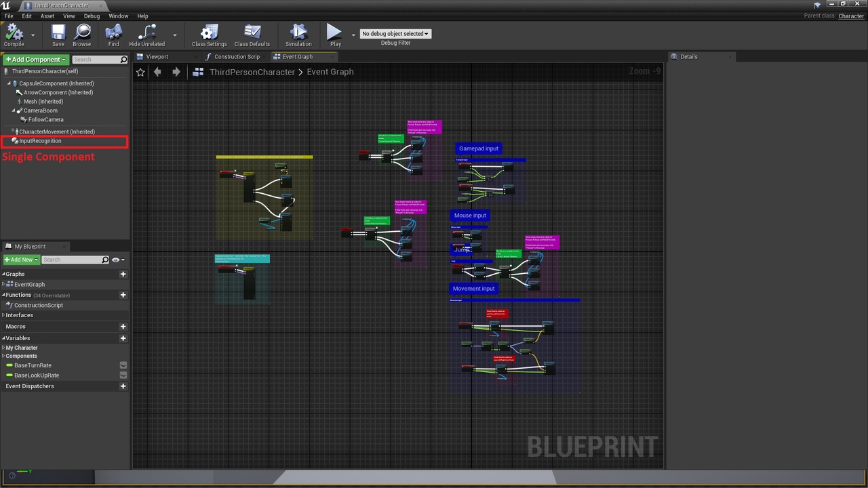The width and height of the screenshot is (868, 488).
Task: Add a new function plus icon
Action: (x=123, y=295)
